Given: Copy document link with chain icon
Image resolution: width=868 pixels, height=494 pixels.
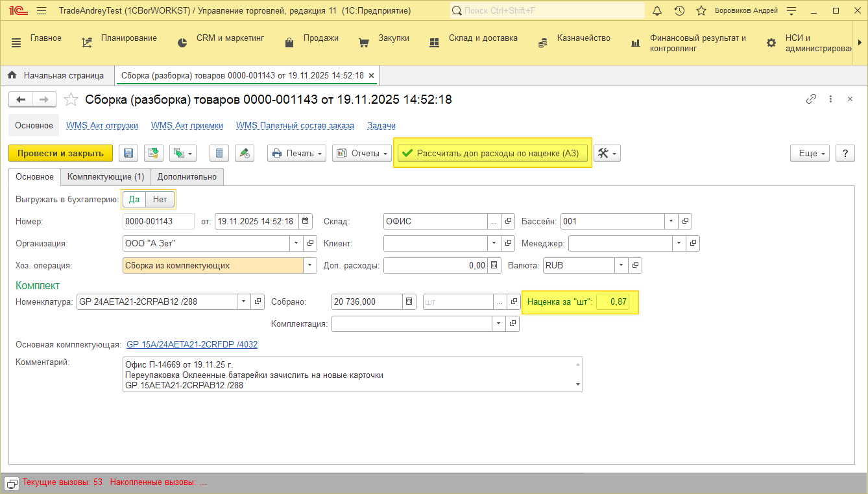Looking at the screenshot, I should point(811,99).
